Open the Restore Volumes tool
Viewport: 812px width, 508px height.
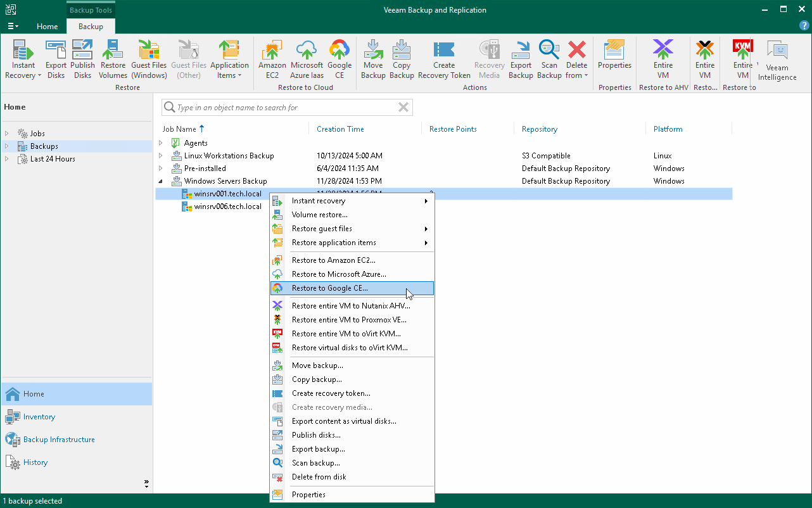(113, 57)
